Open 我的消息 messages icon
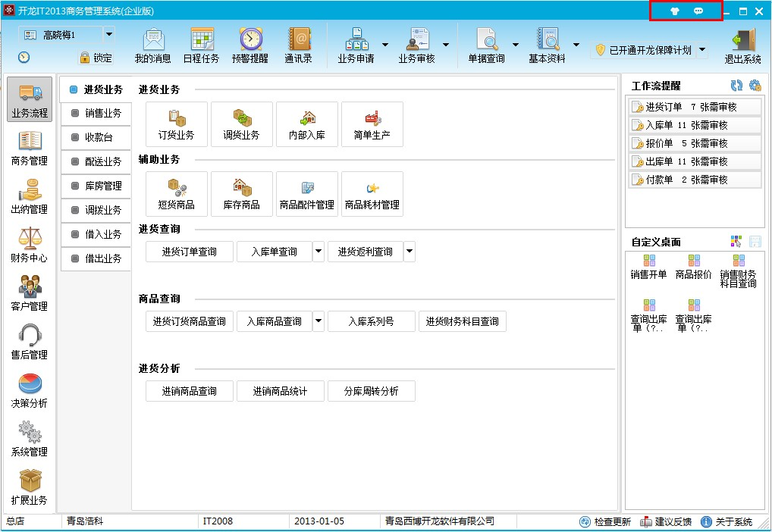The width and height of the screenshot is (772, 532). [x=153, y=45]
